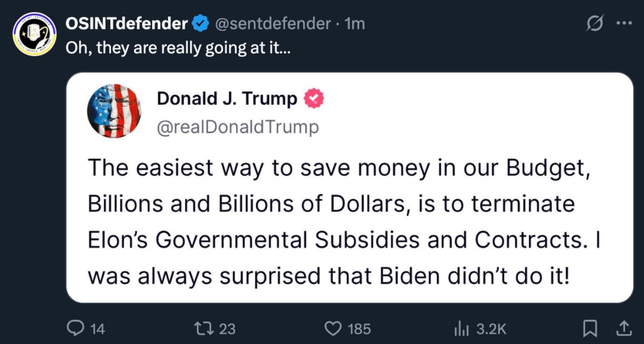Open the three-dot more options menu

point(624,23)
